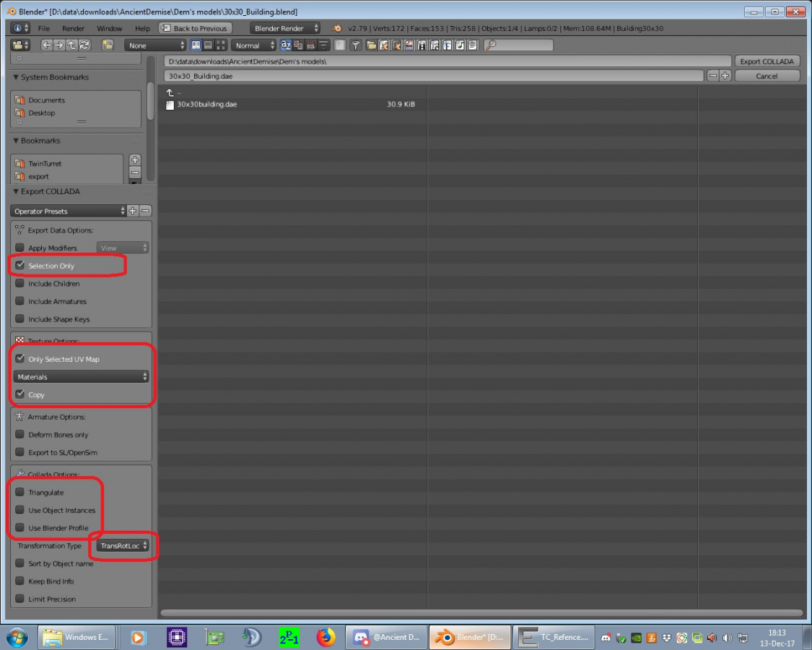Open Firefox from the taskbar

click(x=326, y=637)
